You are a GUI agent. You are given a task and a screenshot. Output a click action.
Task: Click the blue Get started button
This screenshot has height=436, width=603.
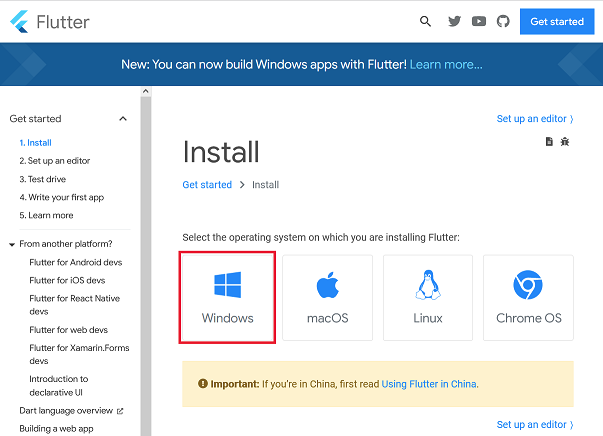click(557, 22)
